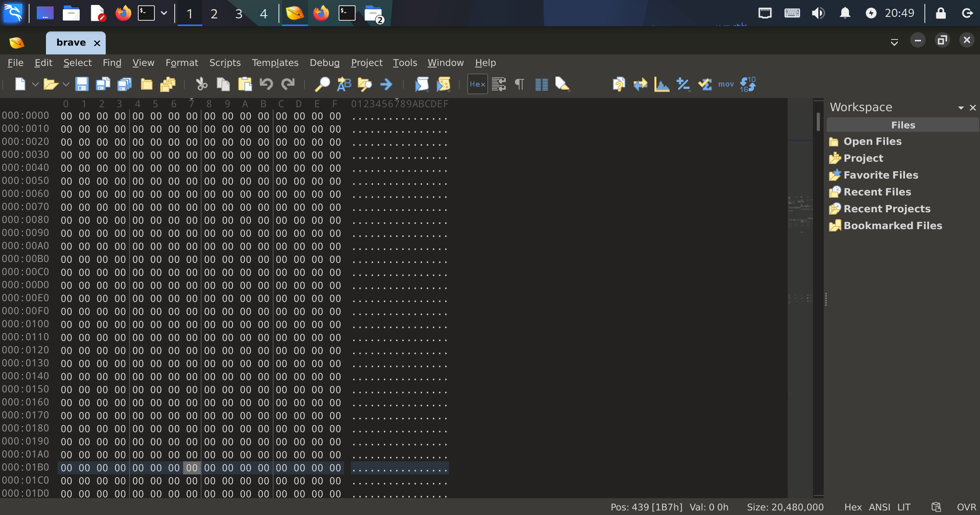This screenshot has width=980, height=515.
Task: Toggle the LIT endian indicator
Action: pyautogui.click(x=904, y=507)
